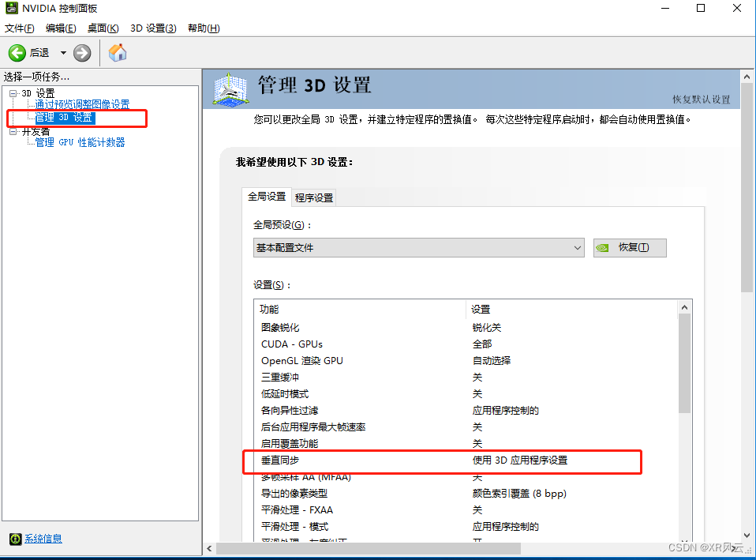Click settings list scroll-up arrow
This screenshot has width=756, height=560.
pos(685,307)
